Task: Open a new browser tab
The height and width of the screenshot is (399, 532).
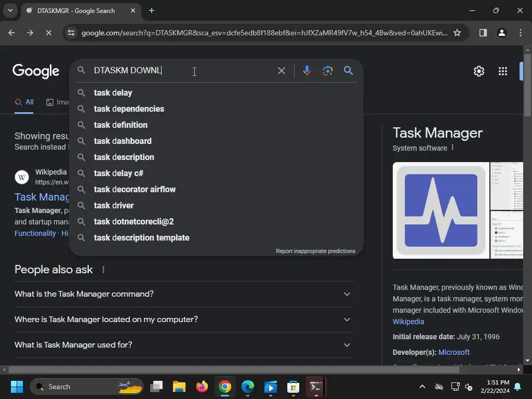Action: pos(152,10)
